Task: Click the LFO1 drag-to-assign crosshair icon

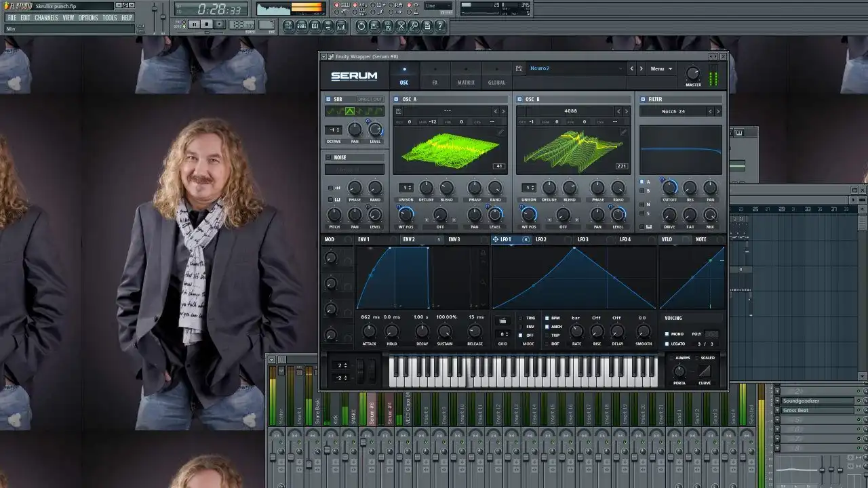Action: (x=496, y=239)
